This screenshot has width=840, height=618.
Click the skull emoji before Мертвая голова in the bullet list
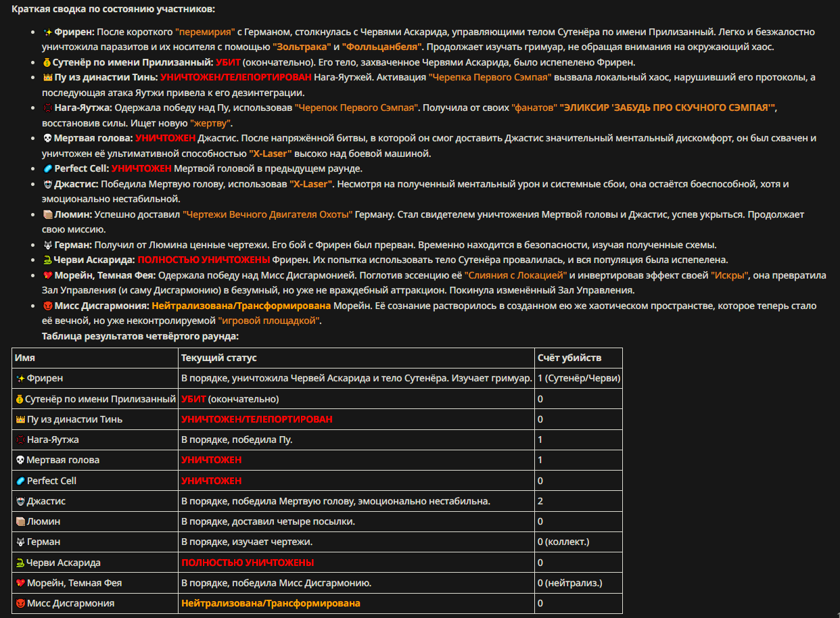click(x=47, y=139)
